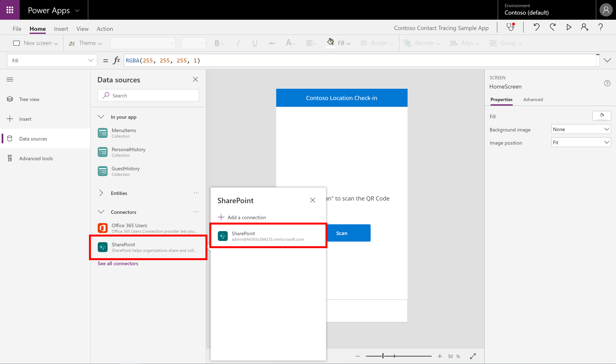Share the app with person icon
Image resolution: width=616 pixels, height=364 pixels.
click(x=585, y=27)
